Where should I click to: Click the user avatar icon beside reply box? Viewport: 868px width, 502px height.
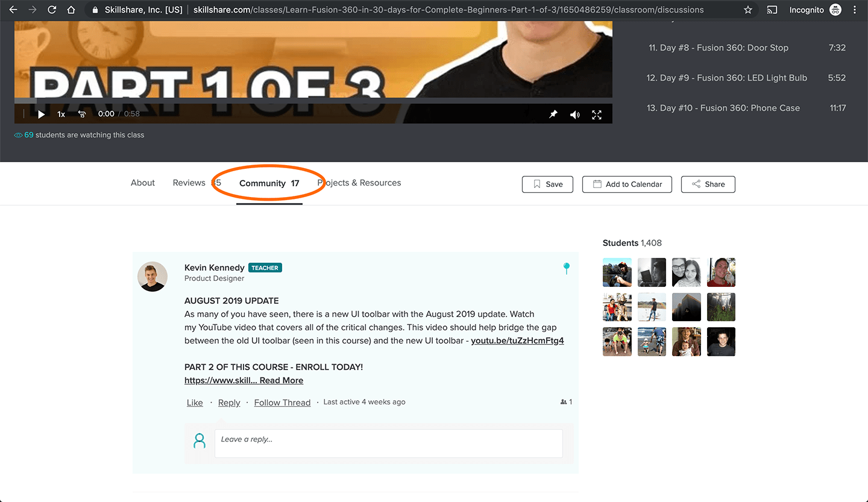tap(200, 441)
